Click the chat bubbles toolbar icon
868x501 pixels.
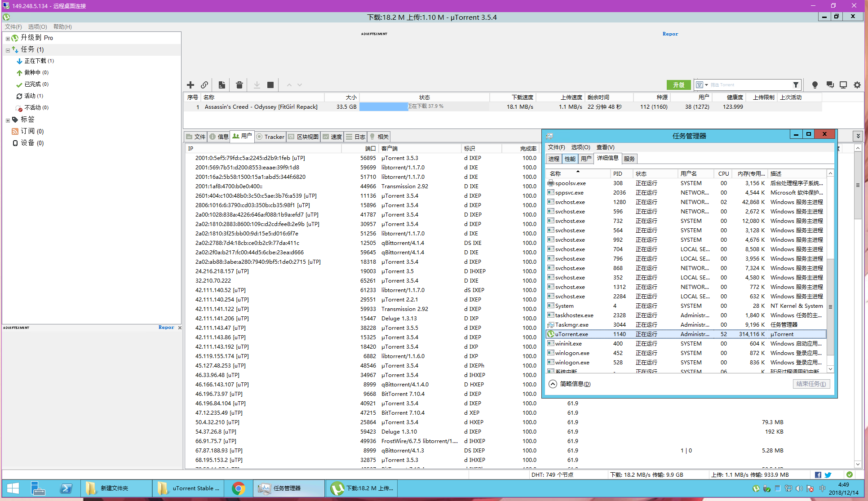(830, 85)
